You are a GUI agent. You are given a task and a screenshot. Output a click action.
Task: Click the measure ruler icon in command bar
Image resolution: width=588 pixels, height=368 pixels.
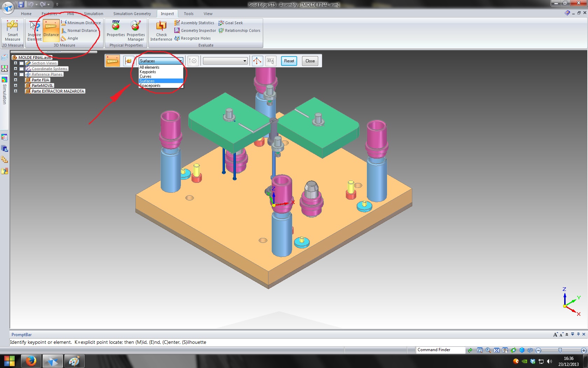pos(112,61)
